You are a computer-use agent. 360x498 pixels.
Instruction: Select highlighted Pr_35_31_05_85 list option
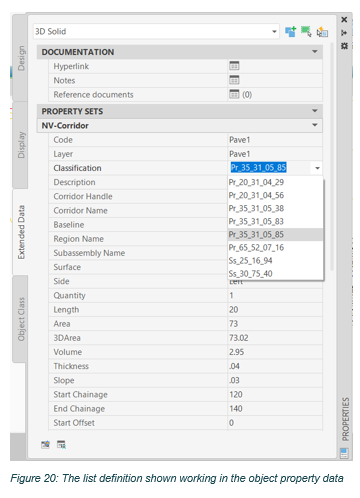275,234
